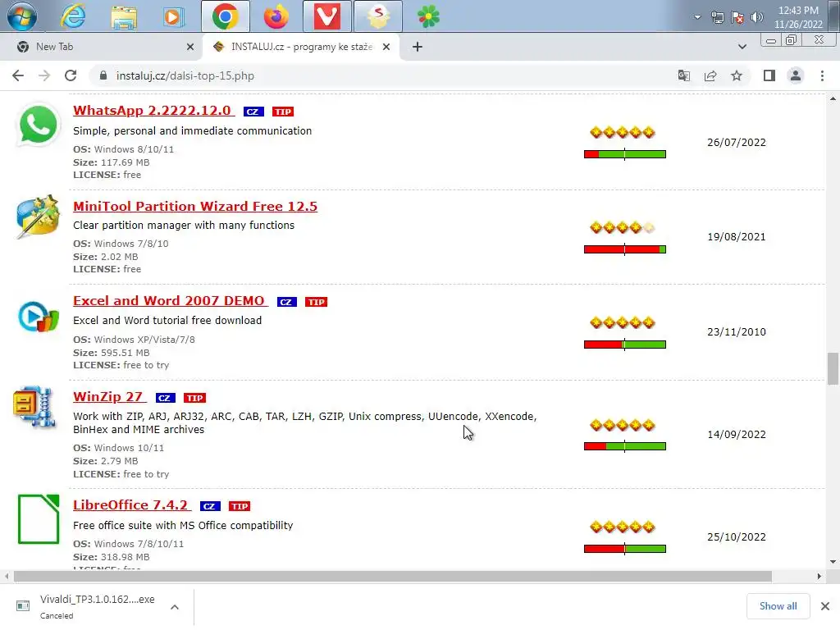The width and height of the screenshot is (840, 630).
Task: Show hidden system tray icons
Action: coord(697,17)
